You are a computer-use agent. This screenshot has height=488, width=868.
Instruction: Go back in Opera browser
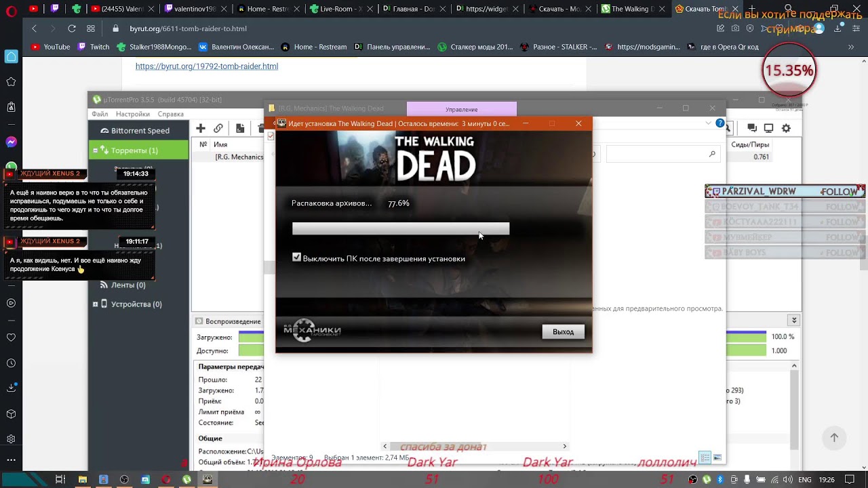(x=35, y=28)
